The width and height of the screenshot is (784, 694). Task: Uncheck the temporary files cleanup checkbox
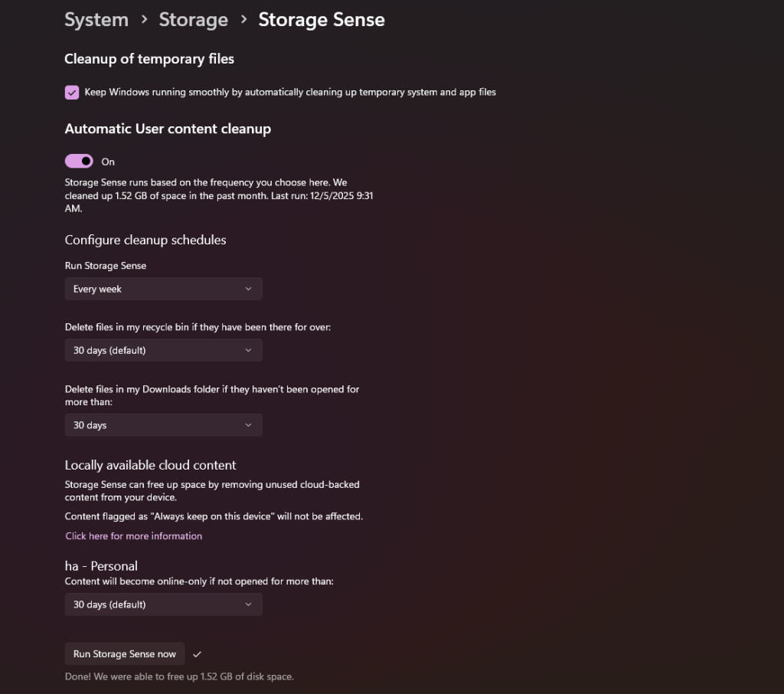pyautogui.click(x=72, y=93)
